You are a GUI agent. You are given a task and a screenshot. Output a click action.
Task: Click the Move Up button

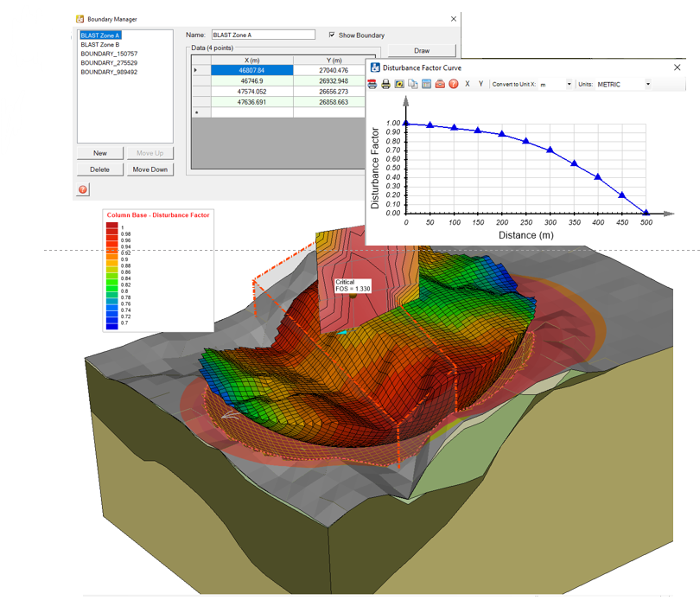click(x=150, y=153)
